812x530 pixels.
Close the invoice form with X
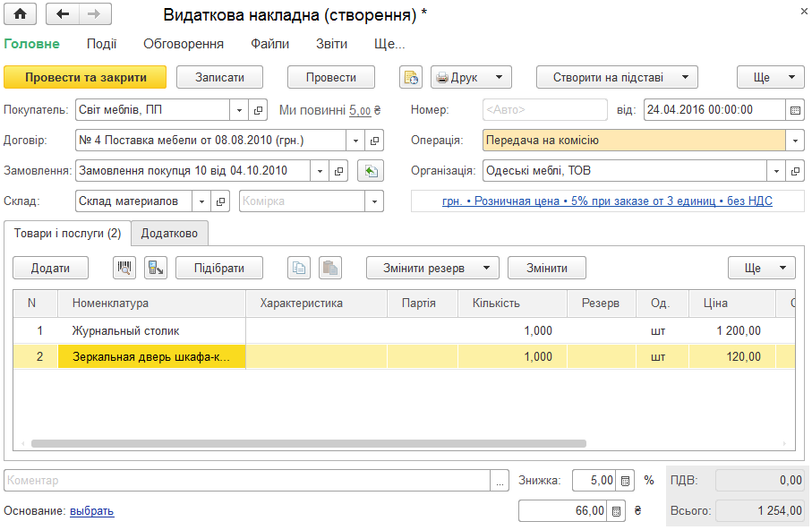pyautogui.click(x=804, y=12)
